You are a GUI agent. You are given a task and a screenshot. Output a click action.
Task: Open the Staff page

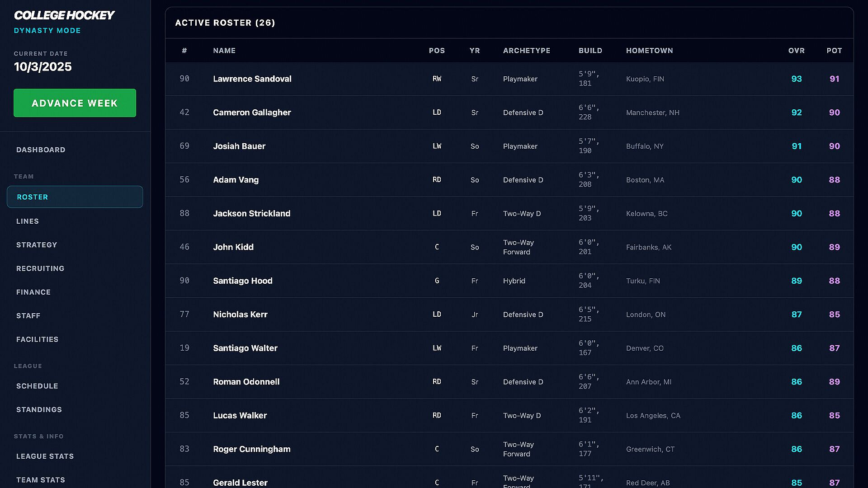click(28, 315)
